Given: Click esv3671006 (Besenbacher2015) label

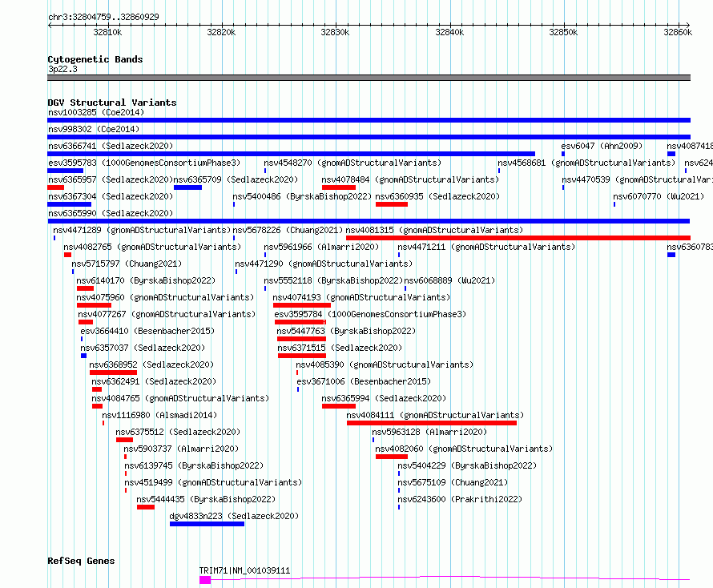Looking at the screenshot, I should (x=364, y=381).
